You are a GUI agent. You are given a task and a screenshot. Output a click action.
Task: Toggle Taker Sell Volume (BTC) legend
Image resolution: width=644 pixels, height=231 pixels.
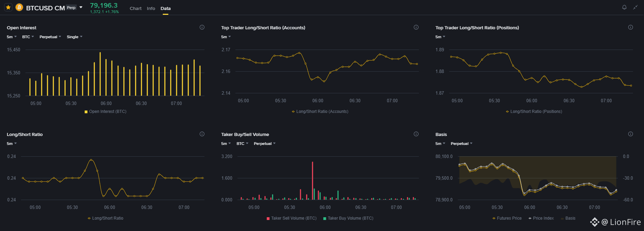coord(292,218)
